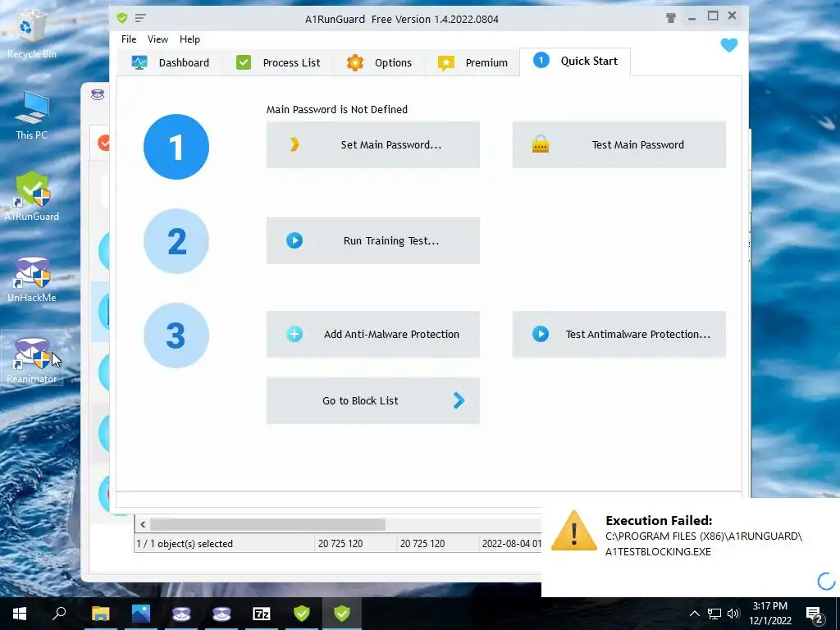Click the active A1RunGuard taskbar icon
This screenshot has height=630, width=840.
342,614
